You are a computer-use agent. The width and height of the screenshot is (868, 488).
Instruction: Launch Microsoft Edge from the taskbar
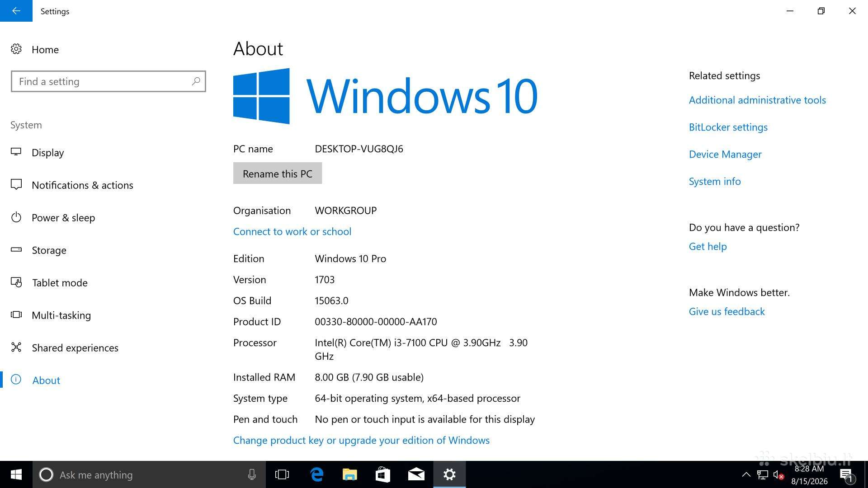tap(317, 474)
